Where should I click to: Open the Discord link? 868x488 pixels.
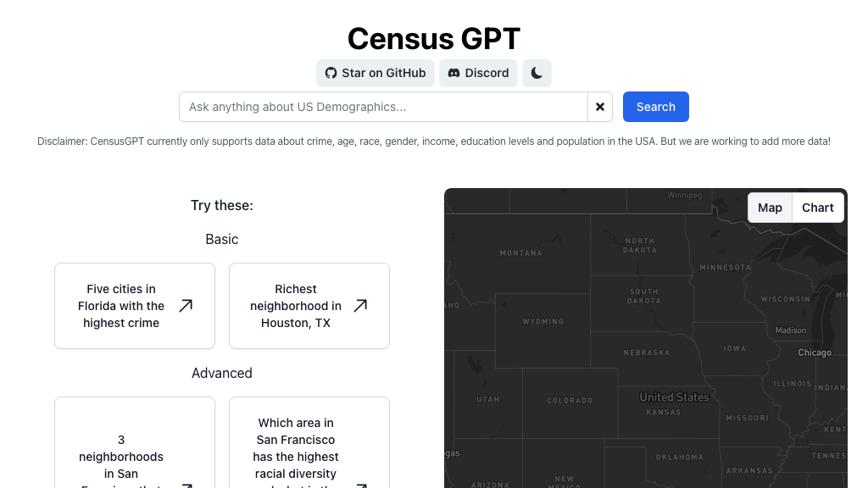[x=478, y=73]
